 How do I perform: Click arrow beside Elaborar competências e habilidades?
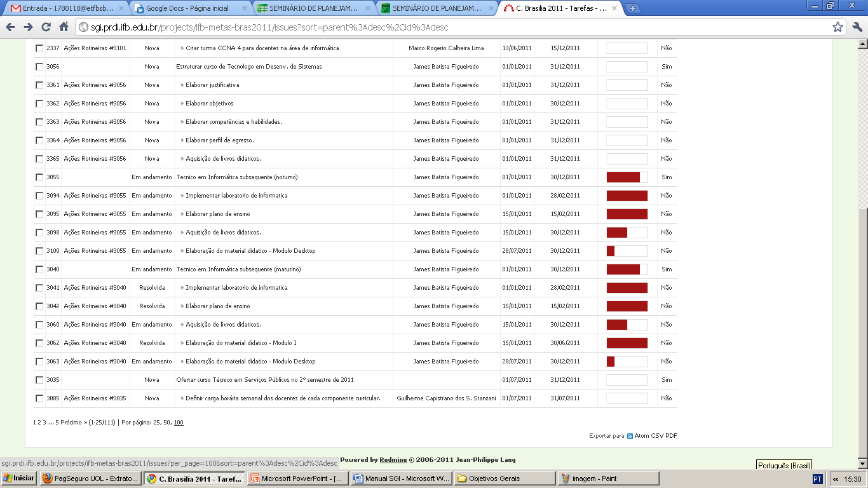(x=182, y=122)
